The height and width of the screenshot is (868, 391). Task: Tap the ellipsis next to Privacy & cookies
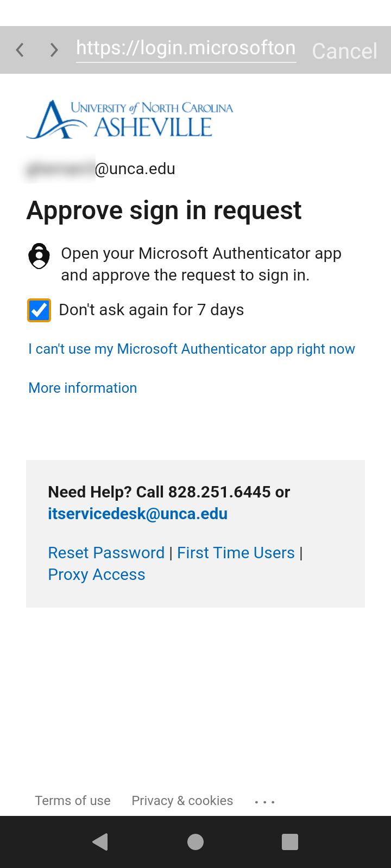click(264, 801)
